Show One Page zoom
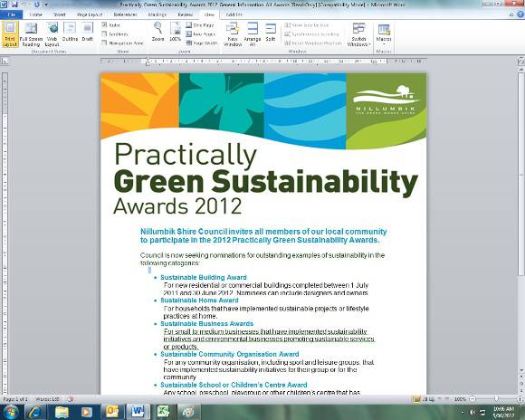 (x=200, y=25)
